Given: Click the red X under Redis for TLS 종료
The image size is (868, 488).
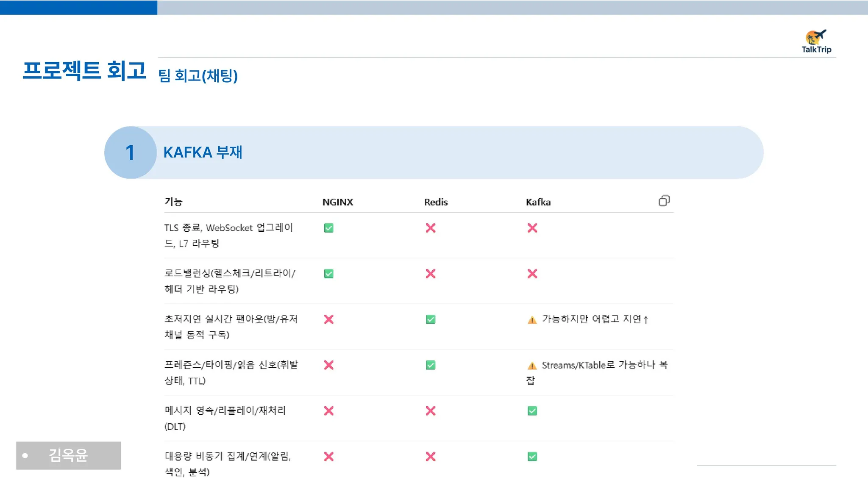Looking at the screenshot, I should (x=431, y=228).
